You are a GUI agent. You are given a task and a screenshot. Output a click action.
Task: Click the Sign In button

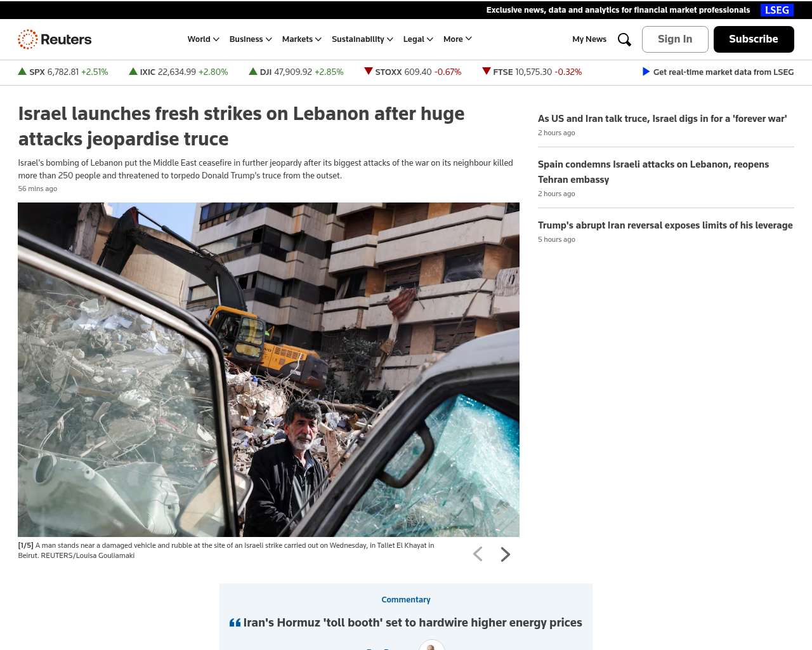(675, 39)
